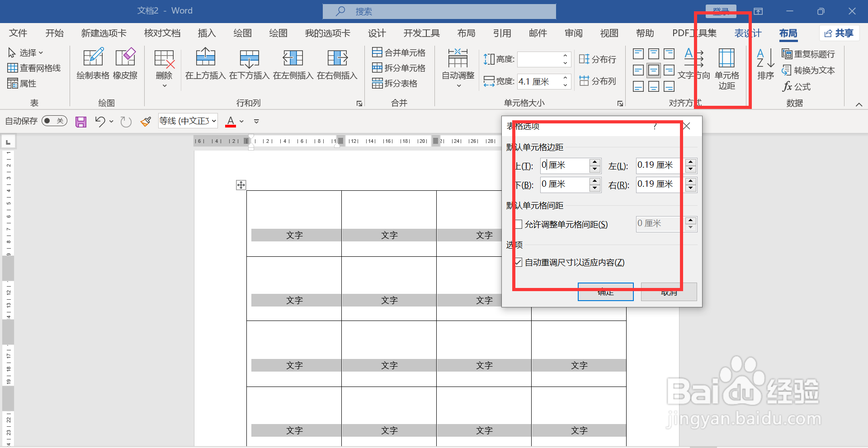This screenshot has width=868, height=448.
Task: Open the font color swatch
Action: 231,121
